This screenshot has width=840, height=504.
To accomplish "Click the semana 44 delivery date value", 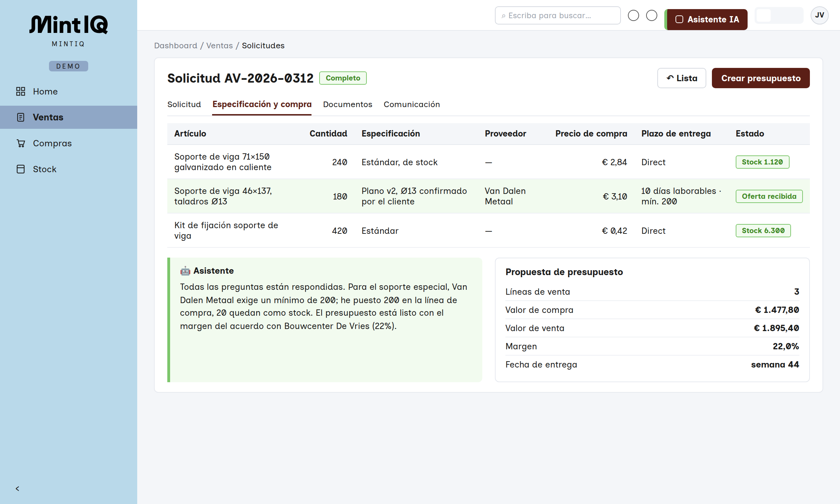I will 775,365.
